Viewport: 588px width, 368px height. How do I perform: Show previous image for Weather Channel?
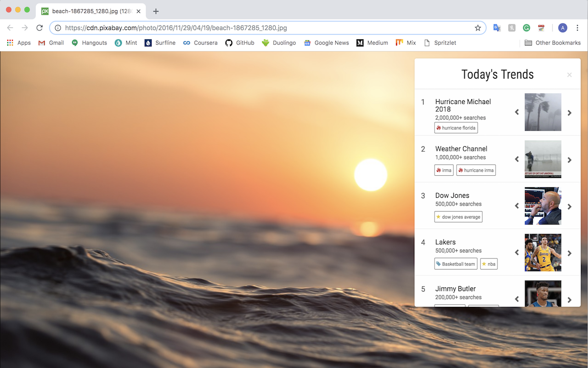[517, 159]
